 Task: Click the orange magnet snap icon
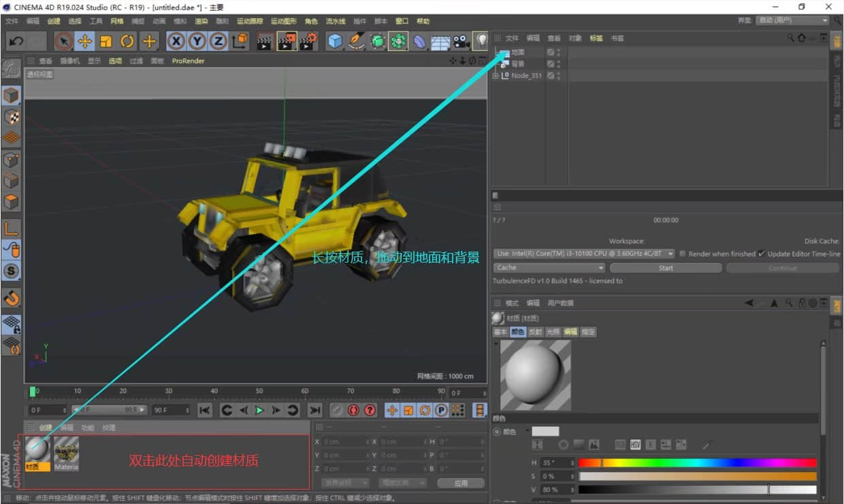pos(11,298)
